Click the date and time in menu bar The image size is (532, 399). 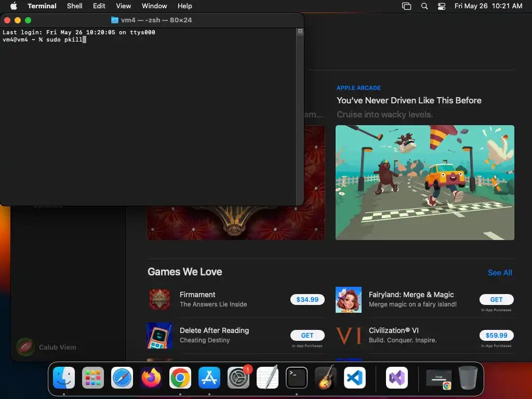coord(488,6)
